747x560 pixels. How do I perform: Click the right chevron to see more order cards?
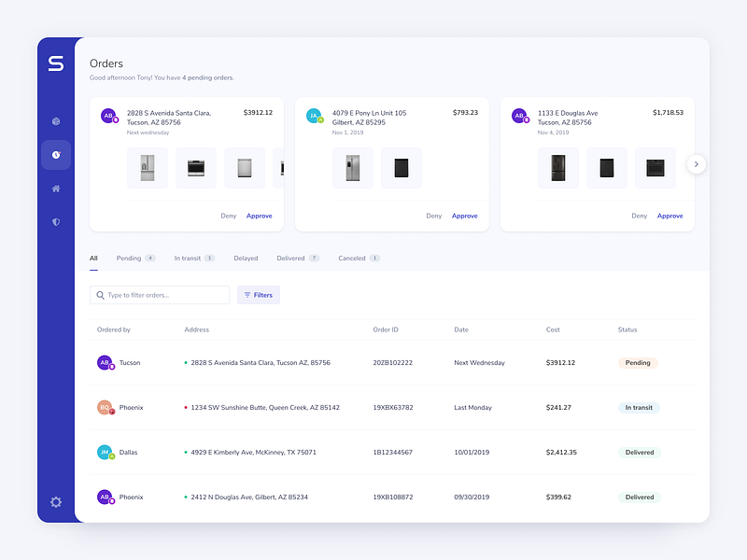(697, 163)
